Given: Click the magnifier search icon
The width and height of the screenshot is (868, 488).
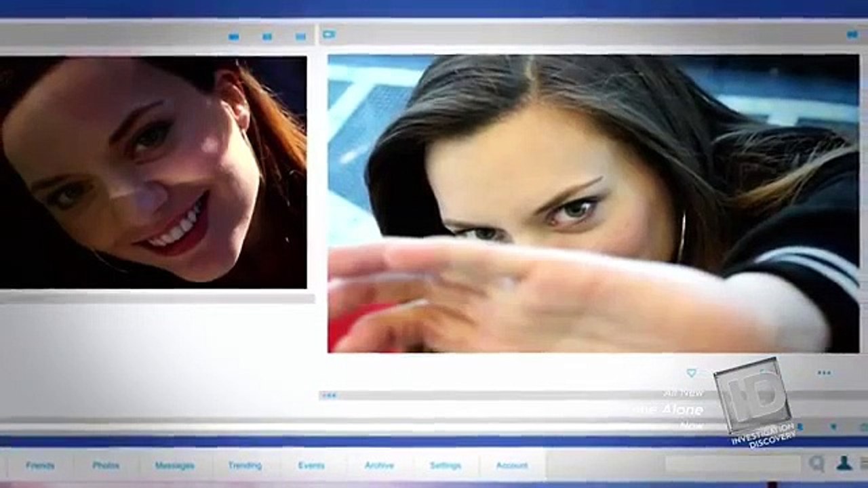Looking at the screenshot, I should click(816, 464).
